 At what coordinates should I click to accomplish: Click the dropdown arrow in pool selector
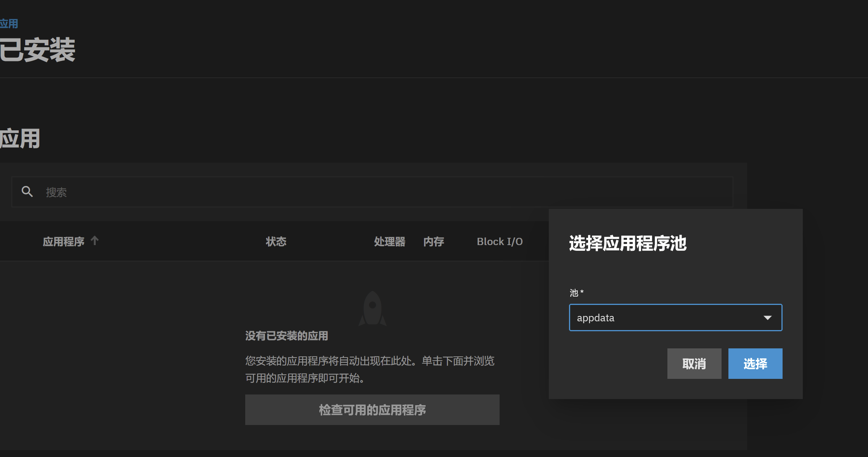point(767,317)
